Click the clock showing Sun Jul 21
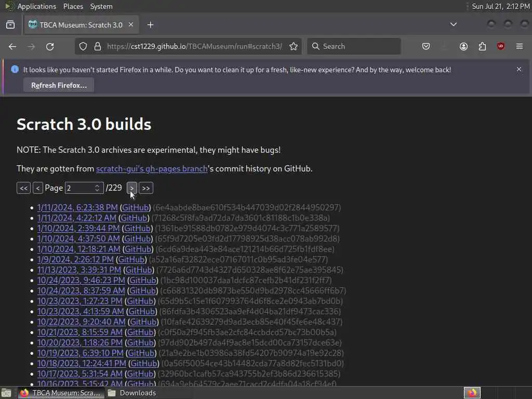Image resolution: width=532 pixels, height=399 pixels. [x=500, y=6]
